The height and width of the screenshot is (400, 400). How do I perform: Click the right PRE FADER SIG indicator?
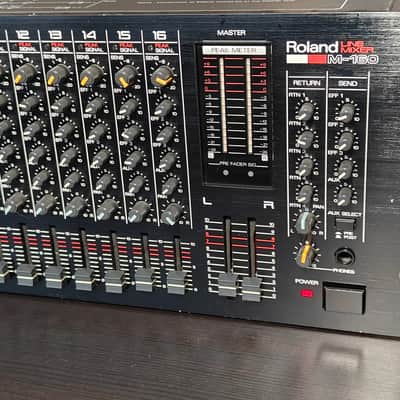(251, 173)
